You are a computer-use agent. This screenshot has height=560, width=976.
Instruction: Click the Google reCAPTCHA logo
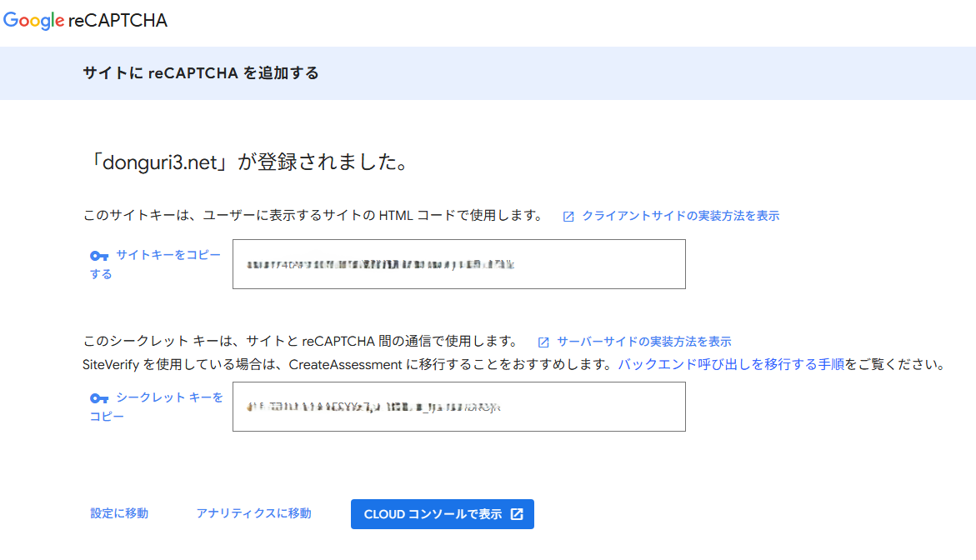tap(85, 21)
